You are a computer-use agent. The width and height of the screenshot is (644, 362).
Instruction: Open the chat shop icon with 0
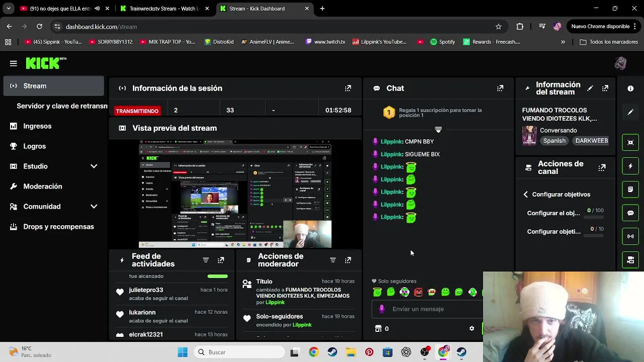coord(382,328)
